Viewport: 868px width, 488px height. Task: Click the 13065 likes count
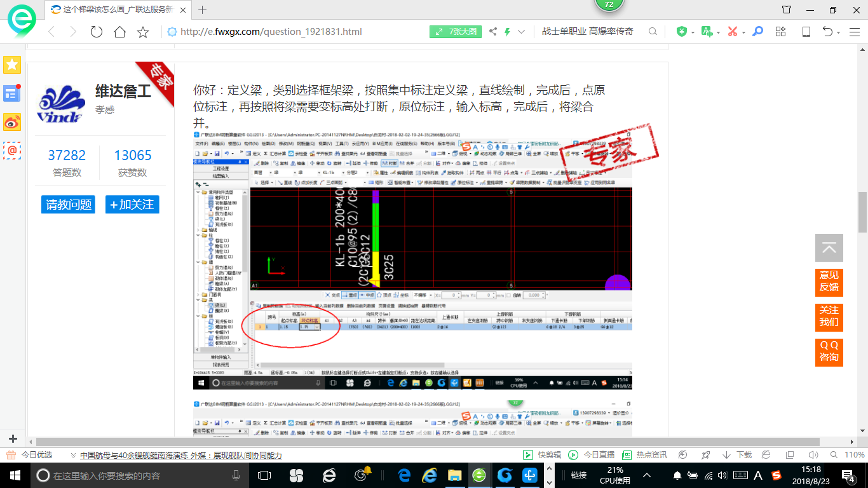(x=133, y=156)
